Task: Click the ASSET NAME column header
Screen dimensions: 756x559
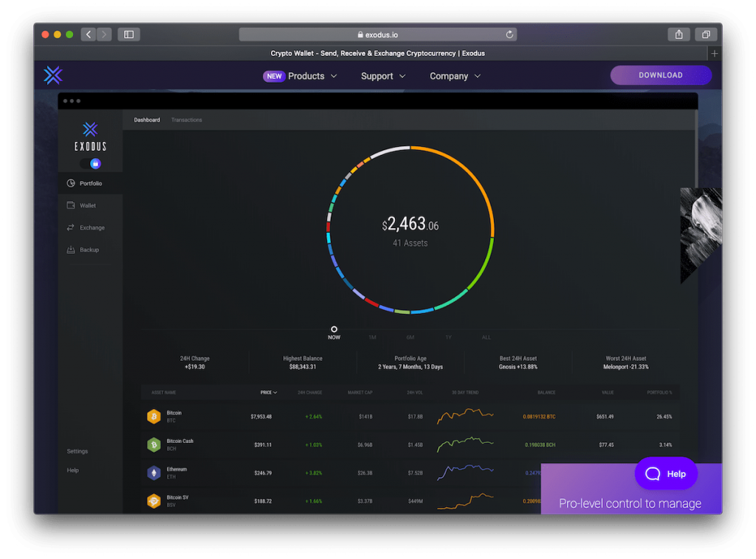Action: (163, 393)
